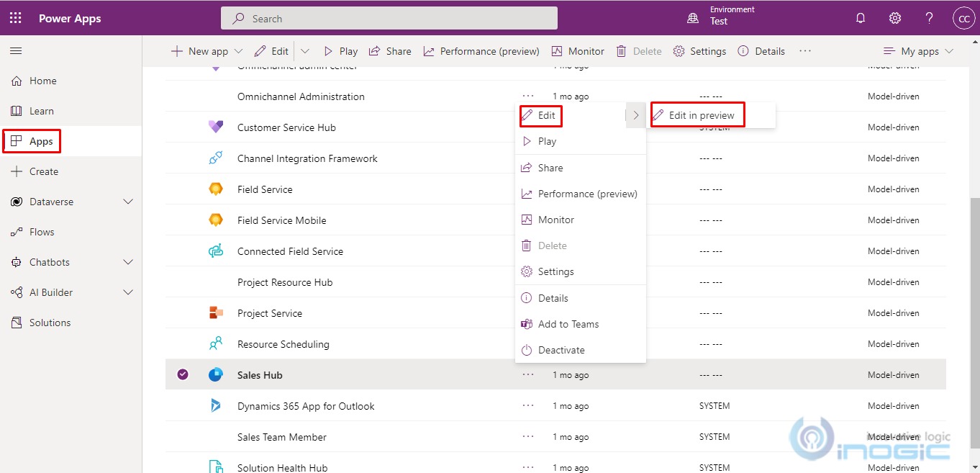The height and width of the screenshot is (473, 980).
Task: Click Monitor in the toolbar
Action: pyautogui.click(x=578, y=51)
